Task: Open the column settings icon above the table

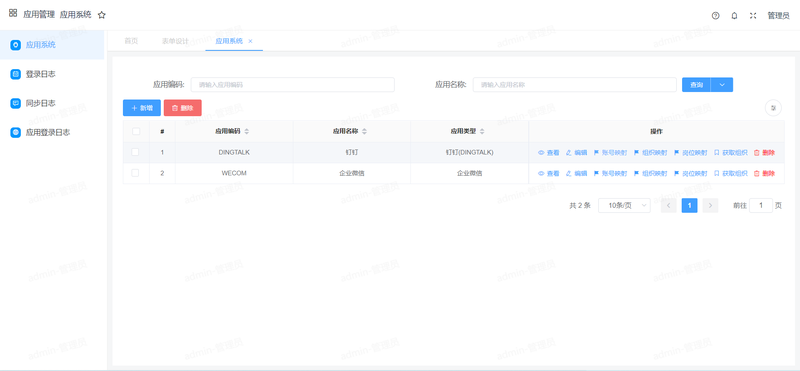Action: coord(773,108)
